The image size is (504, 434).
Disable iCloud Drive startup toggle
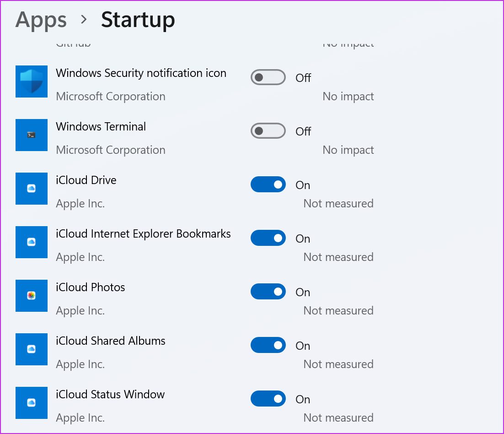268,184
